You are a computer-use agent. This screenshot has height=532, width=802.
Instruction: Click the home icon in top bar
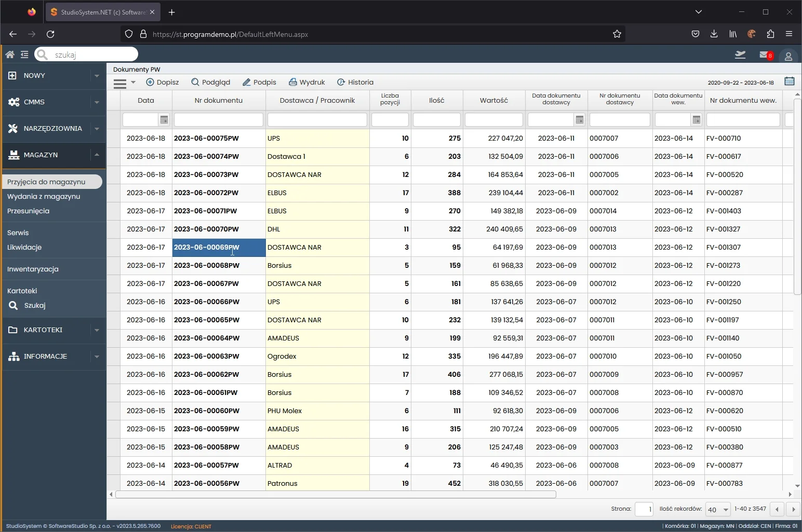coord(9,54)
